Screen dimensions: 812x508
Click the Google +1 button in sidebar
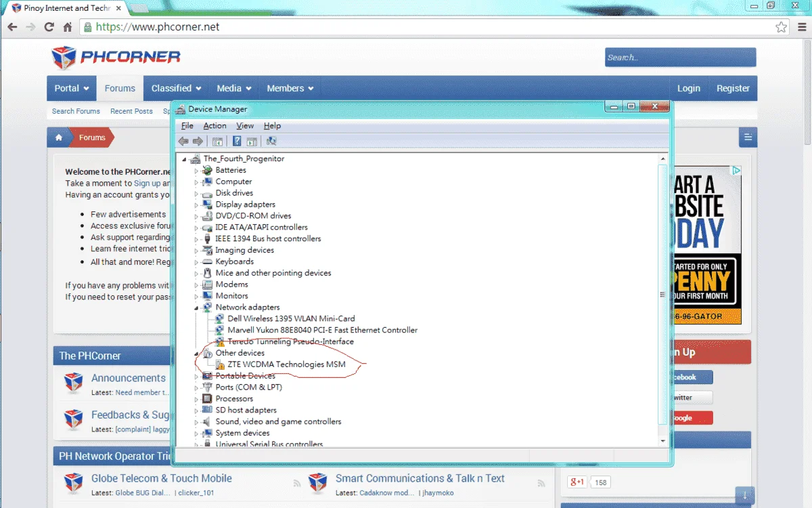[577, 482]
